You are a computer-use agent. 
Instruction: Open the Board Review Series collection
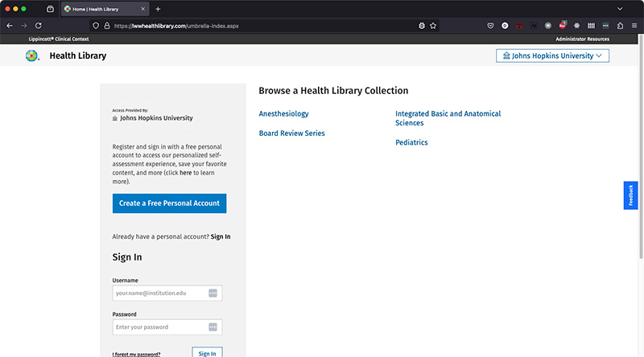tap(291, 133)
